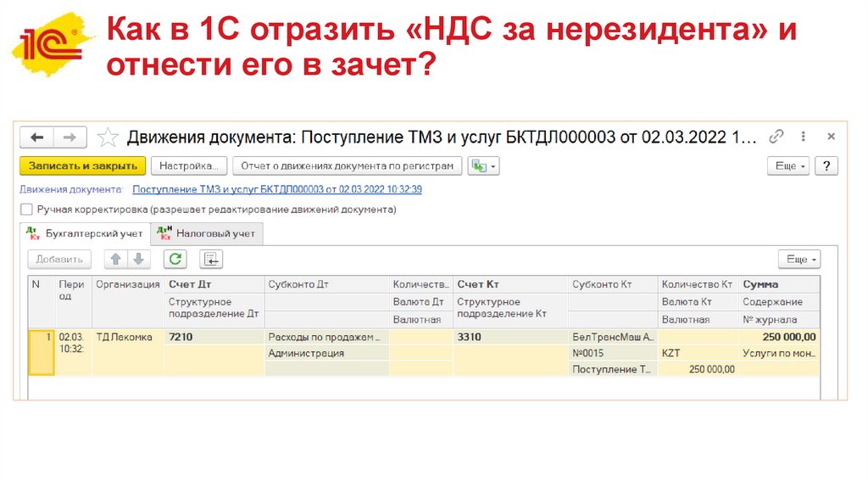868x487 pixels.
Task: Click the 'Счет Кт' column header
Action: click(510, 284)
